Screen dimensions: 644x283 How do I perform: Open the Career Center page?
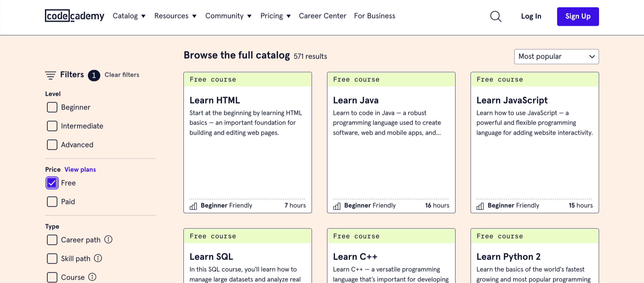(322, 16)
